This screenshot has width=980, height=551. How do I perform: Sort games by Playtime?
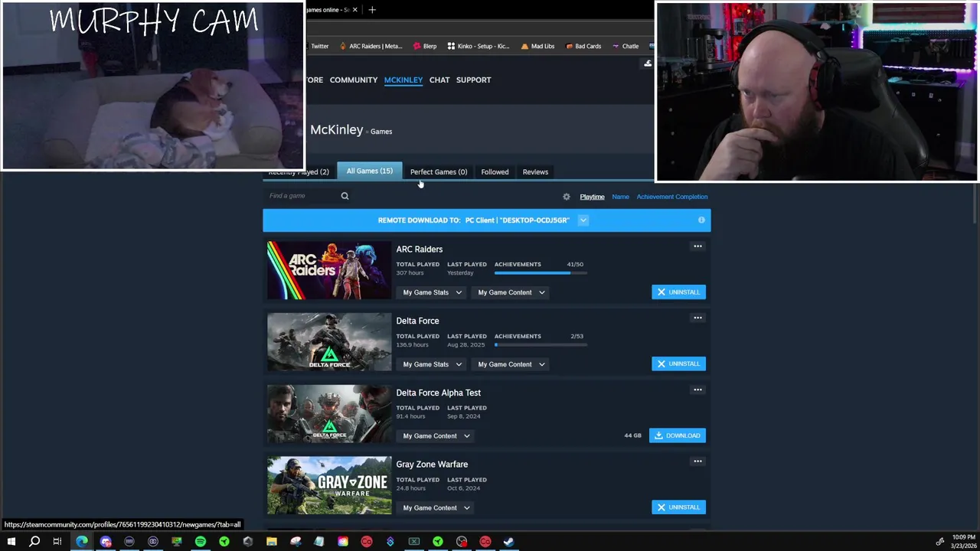pos(592,197)
